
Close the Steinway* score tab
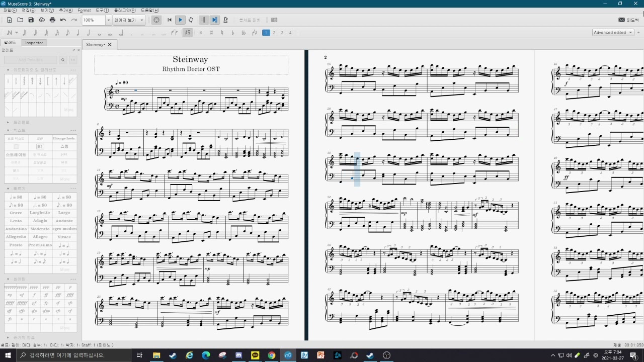point(109,44)
